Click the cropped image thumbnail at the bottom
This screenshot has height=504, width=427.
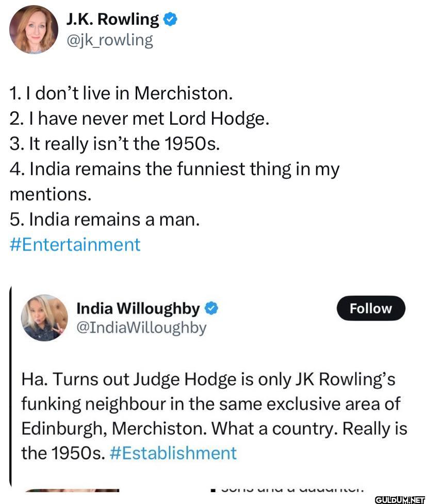pyautogui.click(x=72, y=490)
